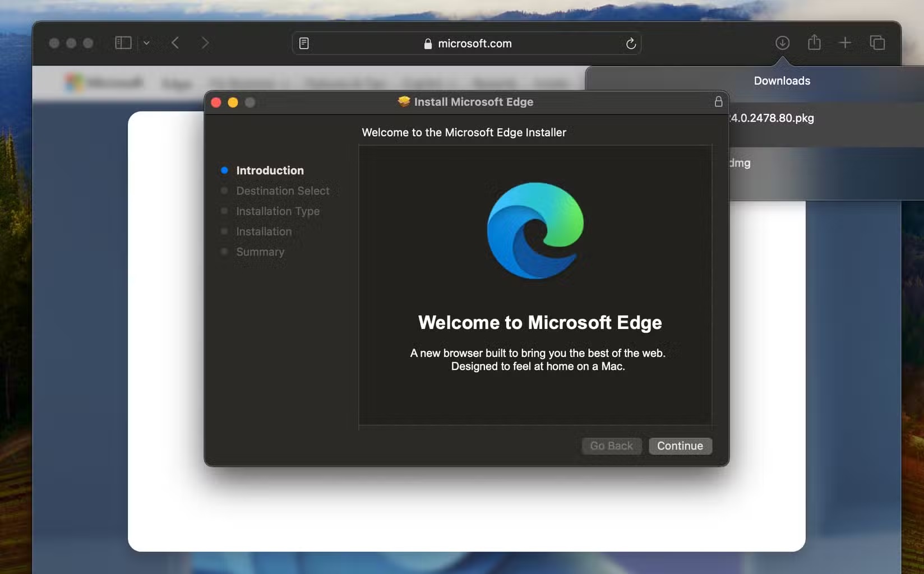Open Safari's Downloads button in toolbar
Viewport: 924px width, 574px height.
point(782,43)
